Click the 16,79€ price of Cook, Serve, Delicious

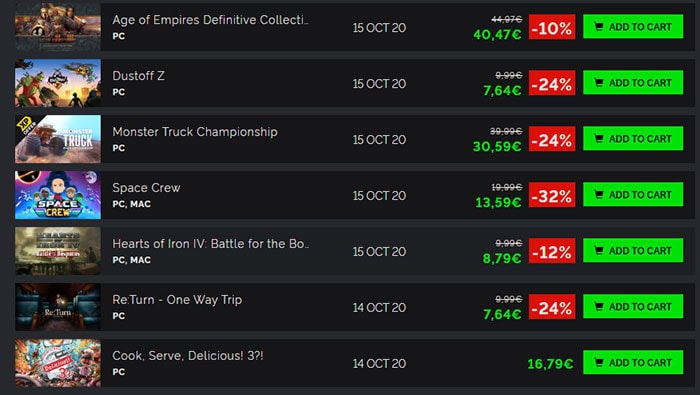[550, 364]
